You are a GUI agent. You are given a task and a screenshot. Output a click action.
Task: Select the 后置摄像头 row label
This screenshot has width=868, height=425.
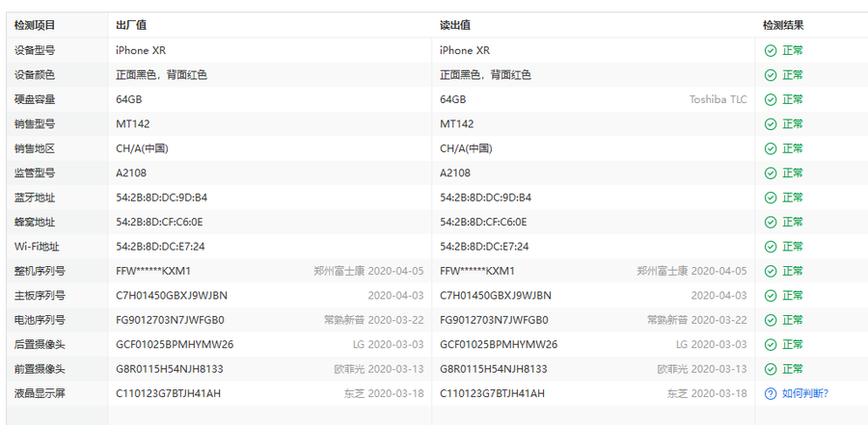(x=40, y=344)
